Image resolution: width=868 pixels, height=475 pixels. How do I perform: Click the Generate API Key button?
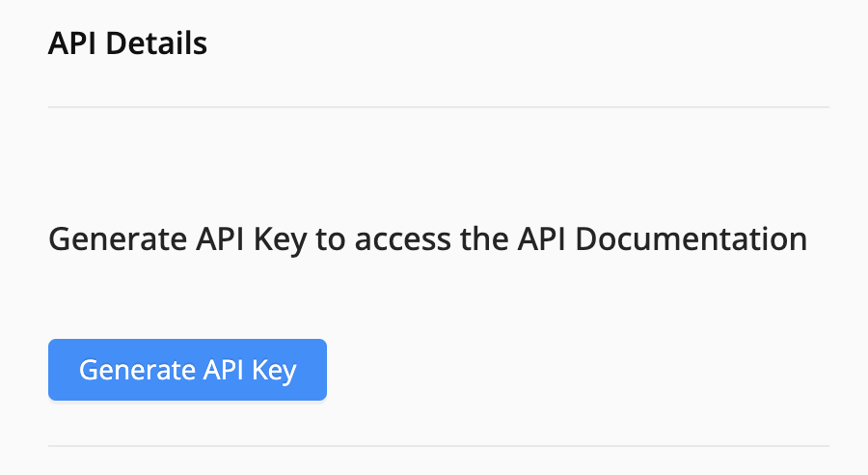(x=187, y=370)
